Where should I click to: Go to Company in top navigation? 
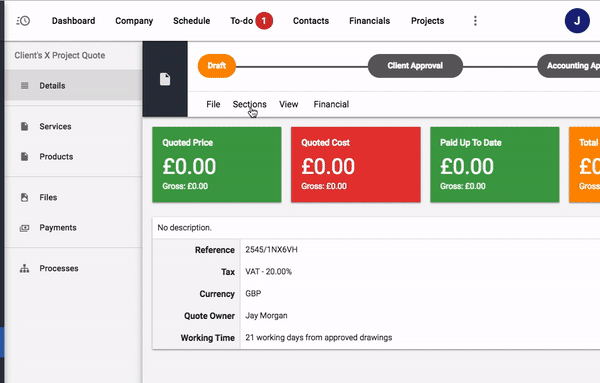[134, 21]
